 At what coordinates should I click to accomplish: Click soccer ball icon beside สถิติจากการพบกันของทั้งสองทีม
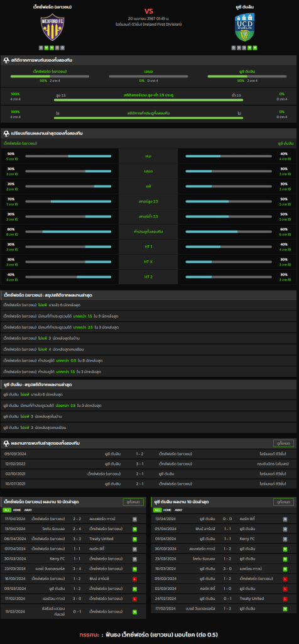6,60
